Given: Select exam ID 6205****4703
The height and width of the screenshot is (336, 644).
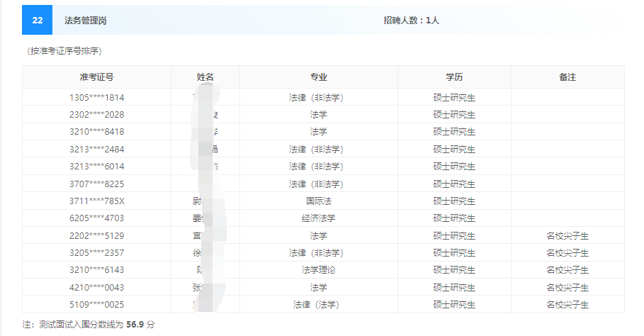Looking at the screenshot, I should pos(96,218).
